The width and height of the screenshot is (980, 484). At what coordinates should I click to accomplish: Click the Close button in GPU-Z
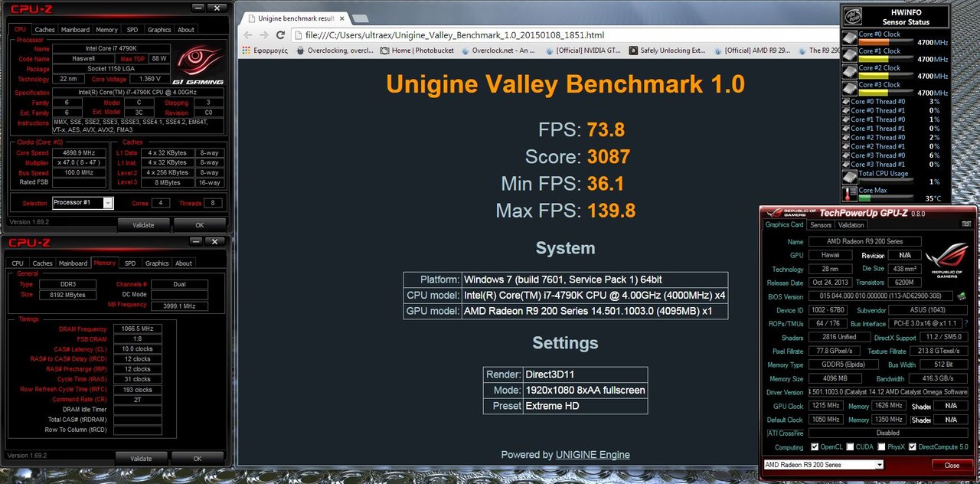point(952,465)
